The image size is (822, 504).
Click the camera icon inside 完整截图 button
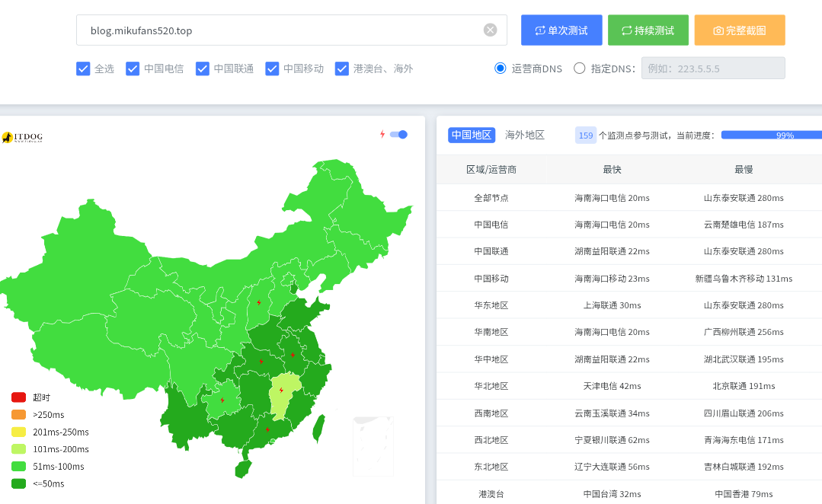coord(717,30)
